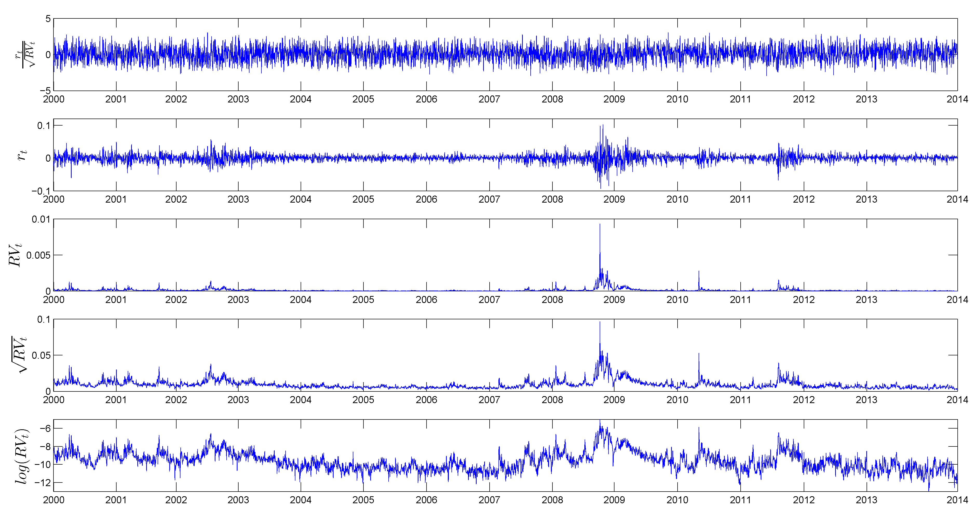Click the log(RV_t) y-axis label
The width and height of the screenshot is (980, 517).
coord(22,456)
